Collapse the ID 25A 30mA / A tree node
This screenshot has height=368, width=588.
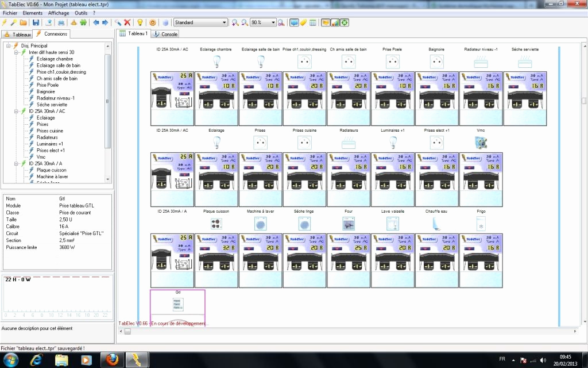click(x=17, y=163)
